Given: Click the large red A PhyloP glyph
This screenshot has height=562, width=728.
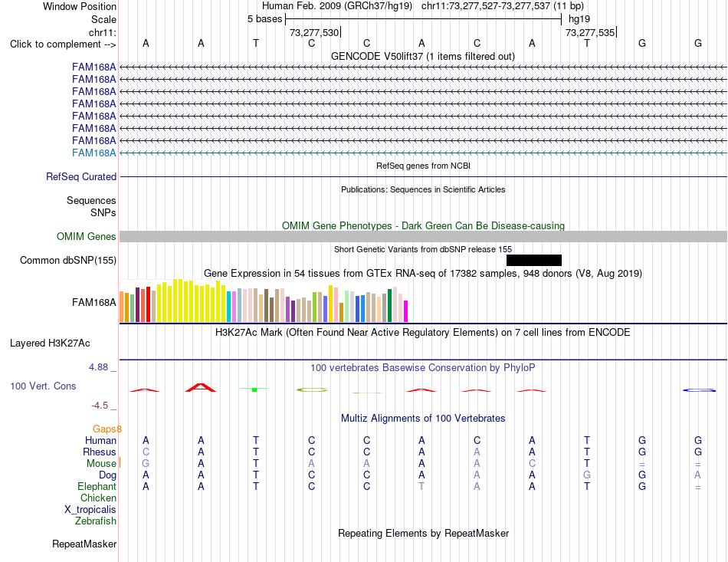Looking at the screenshot, I should click(201, 387).
